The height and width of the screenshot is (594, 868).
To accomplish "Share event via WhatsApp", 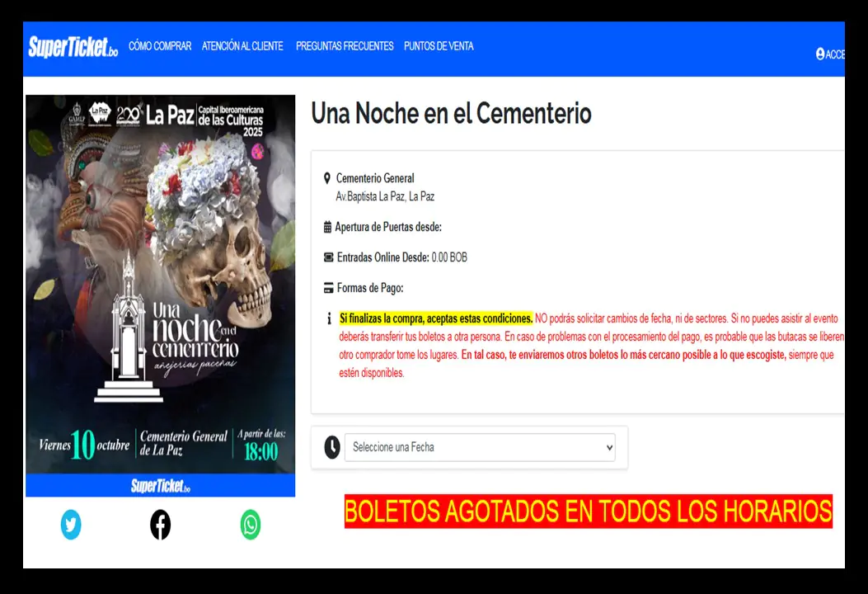I will [x=251, y=524].
